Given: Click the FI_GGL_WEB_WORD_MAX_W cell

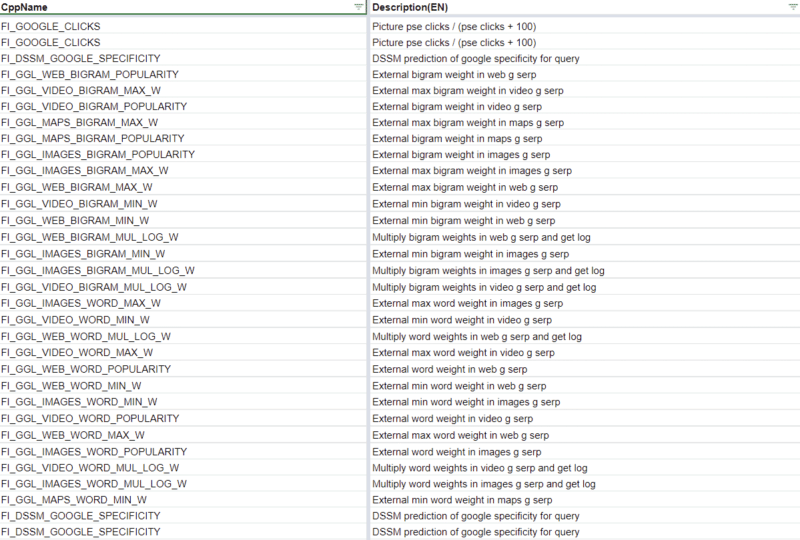Looking at the screenshot, I should point(183,435).
